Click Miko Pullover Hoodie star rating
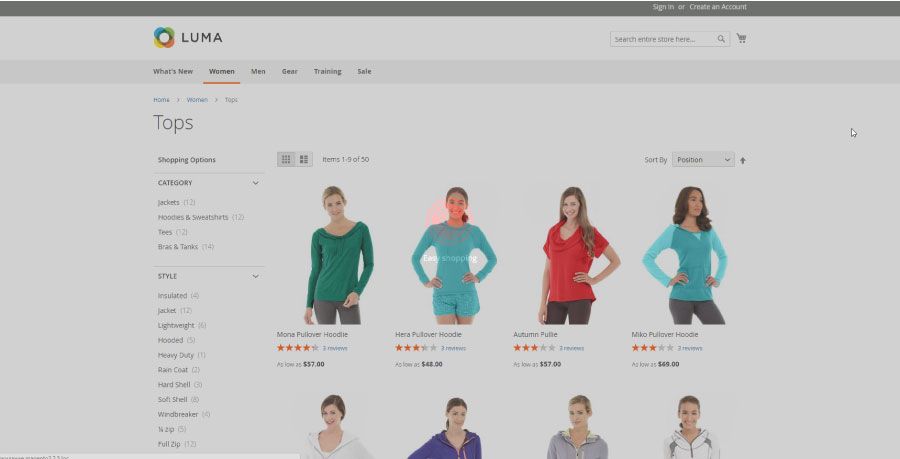Image resolution: width=900 pixels, height=459 pixels. click(652, 348)
